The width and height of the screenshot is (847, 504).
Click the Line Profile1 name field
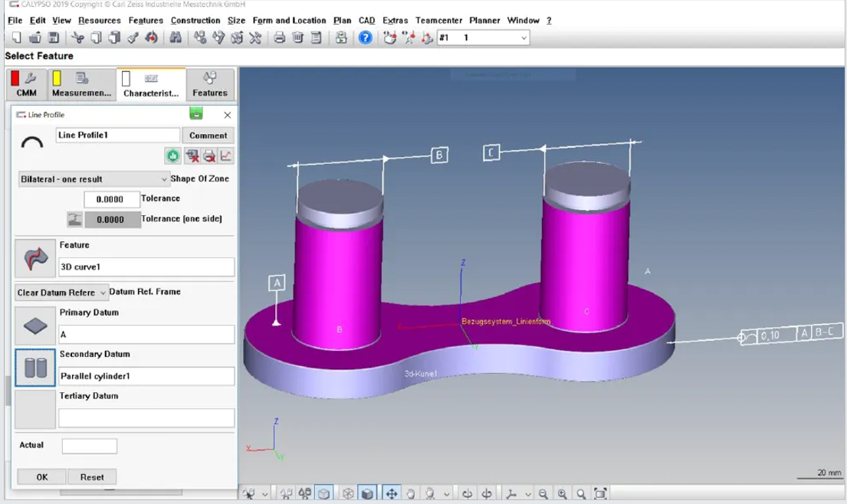click(118, 135)
